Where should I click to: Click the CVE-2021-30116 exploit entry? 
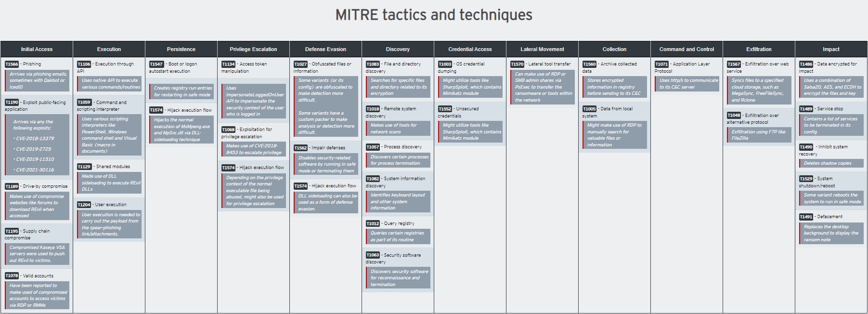(x=35, y=170)
